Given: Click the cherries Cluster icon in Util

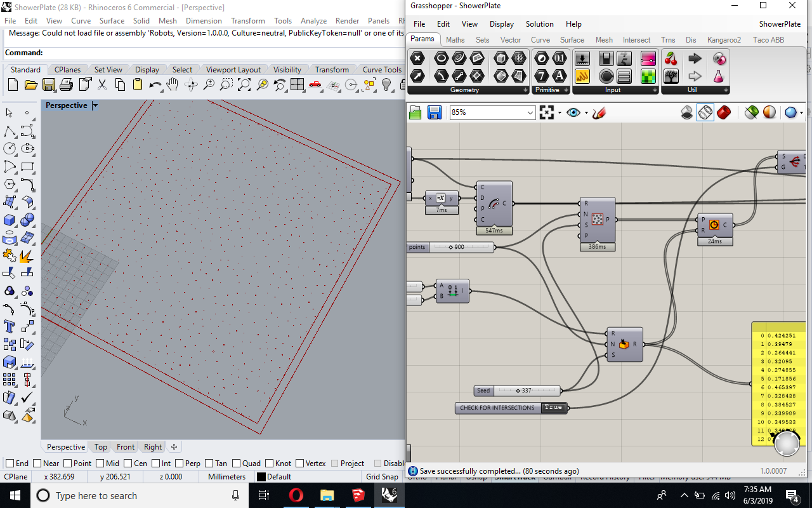Looking at the screenshot, I should pyautogui.click(x=671, y=58).
